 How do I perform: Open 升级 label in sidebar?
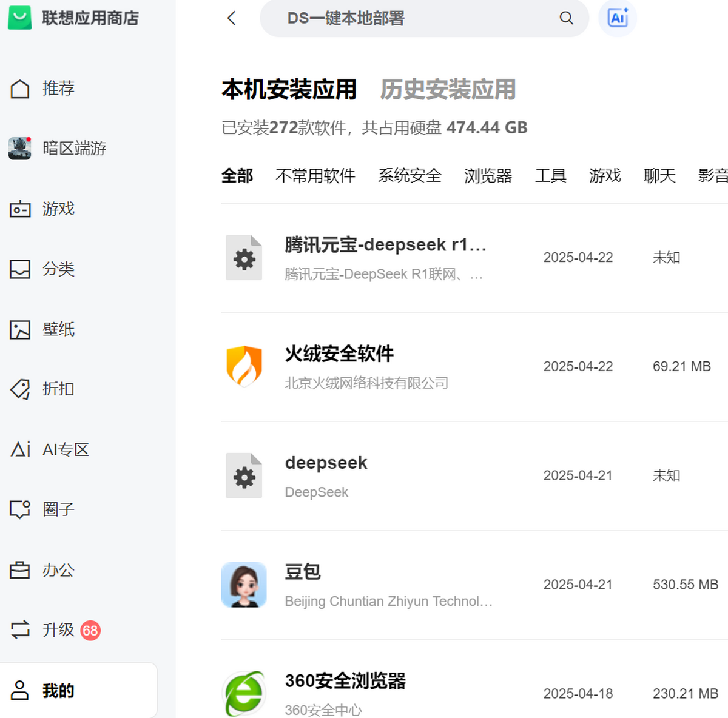tap(58, 630)
